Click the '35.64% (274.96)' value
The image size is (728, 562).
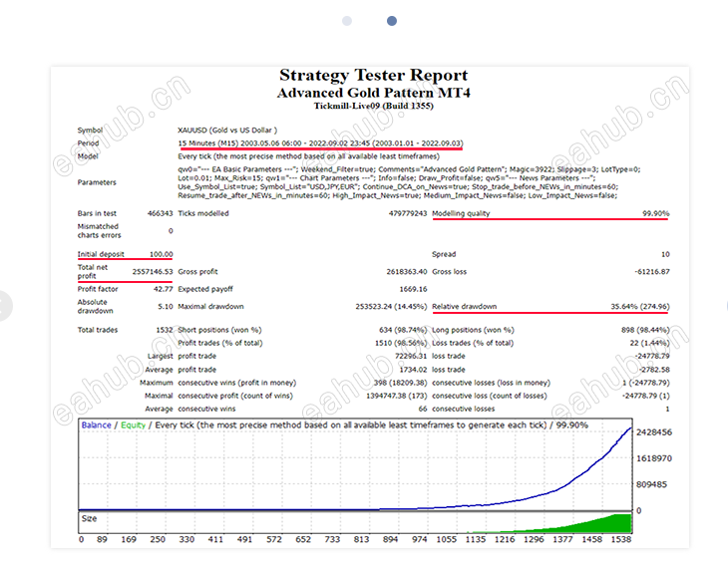pyautogui.click(x=640, y=307)
